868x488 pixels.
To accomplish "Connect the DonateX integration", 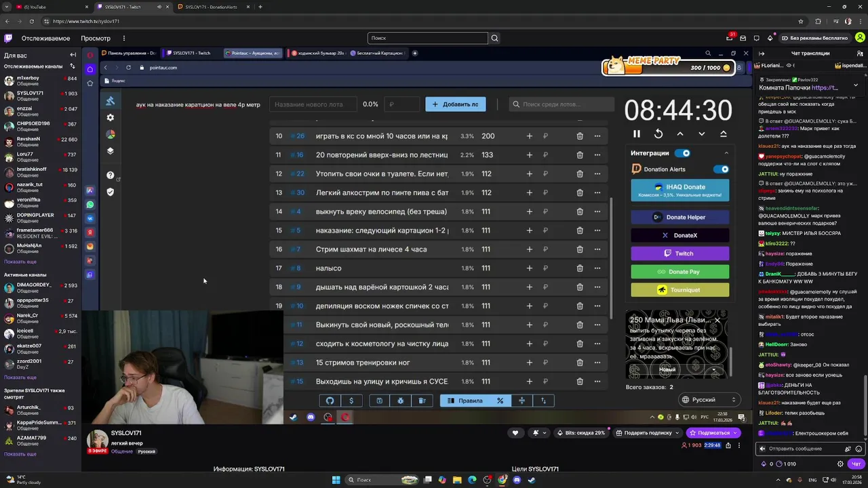I will click(680, 235).
